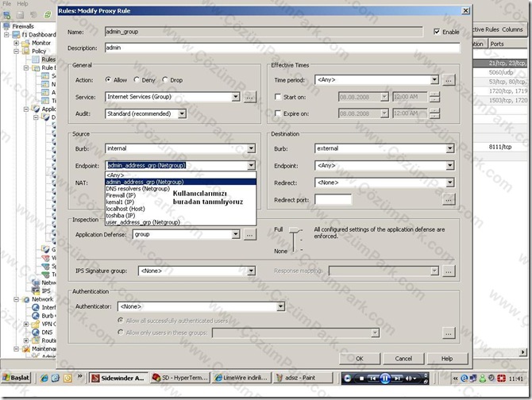Pause playback in media player toolbar
The image size is (532, 400).
[385, 378]
